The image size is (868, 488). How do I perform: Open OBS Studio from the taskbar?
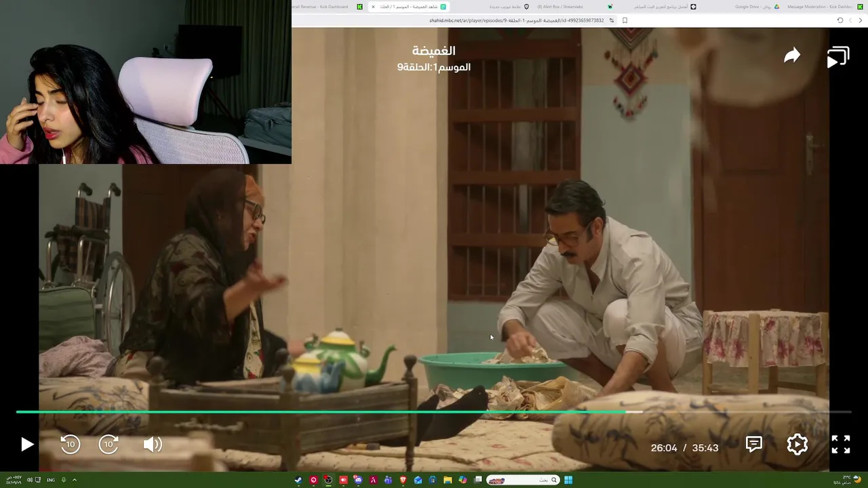click(328, 480)
